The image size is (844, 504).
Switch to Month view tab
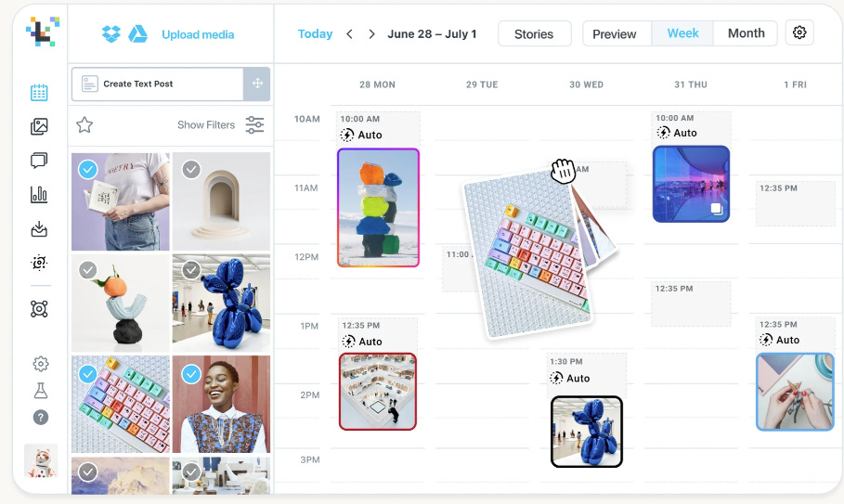point(746,33)
